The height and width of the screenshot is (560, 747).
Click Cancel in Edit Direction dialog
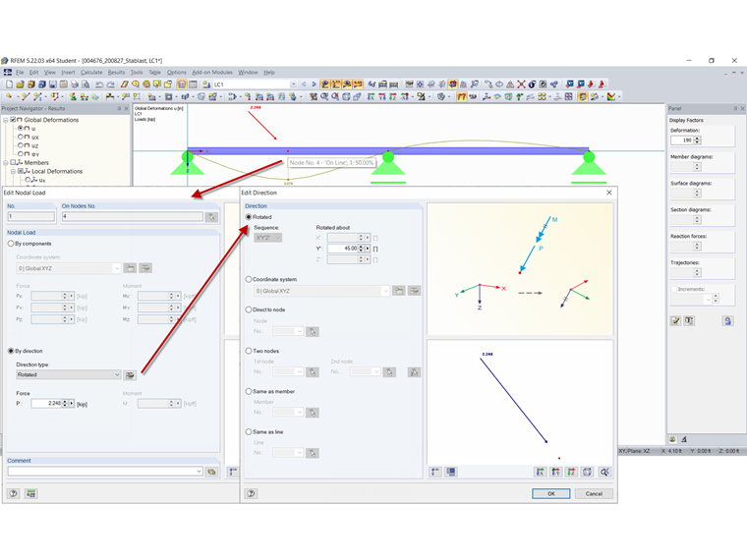[594, 494]
